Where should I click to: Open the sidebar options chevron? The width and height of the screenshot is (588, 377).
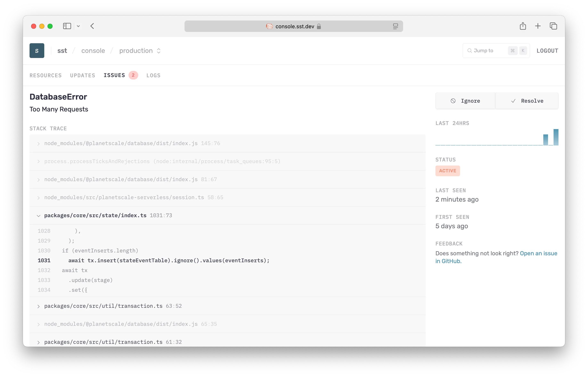[x=78, y=26]
